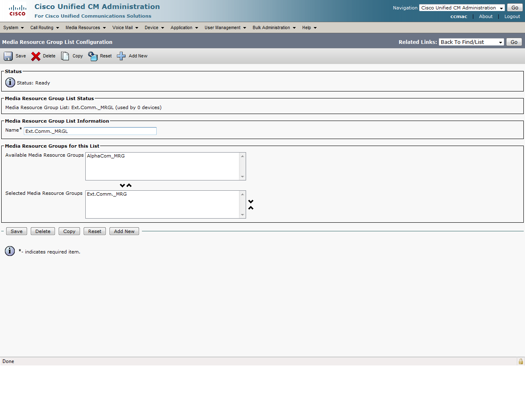The height and width of the screenshot is (420, 525).
Task: Click the bottom Add New button
Action: point(124,231)
